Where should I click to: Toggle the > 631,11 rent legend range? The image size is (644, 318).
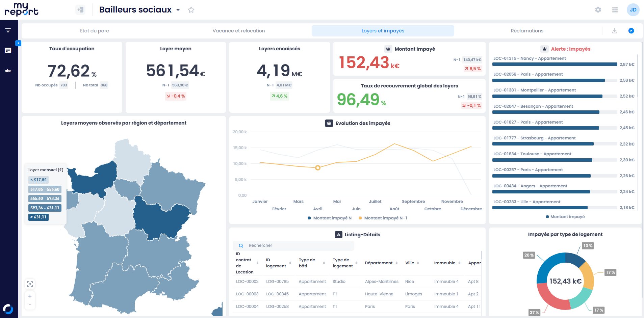click(x=38, y=217)
